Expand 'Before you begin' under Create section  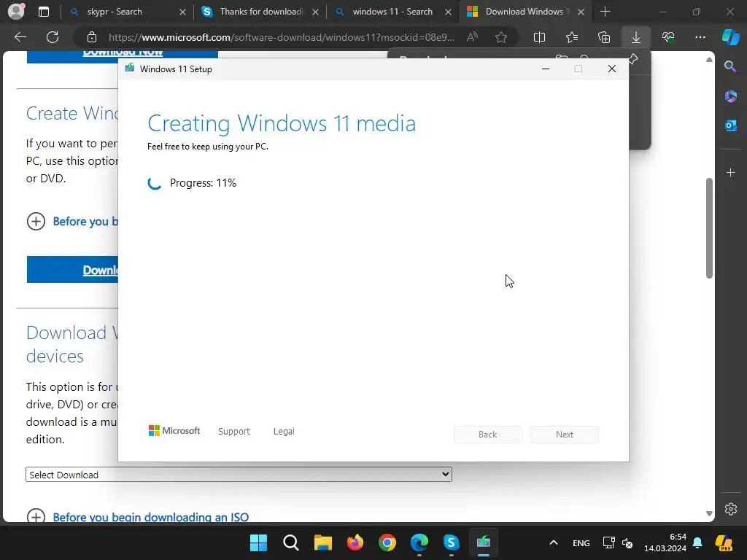36,222
